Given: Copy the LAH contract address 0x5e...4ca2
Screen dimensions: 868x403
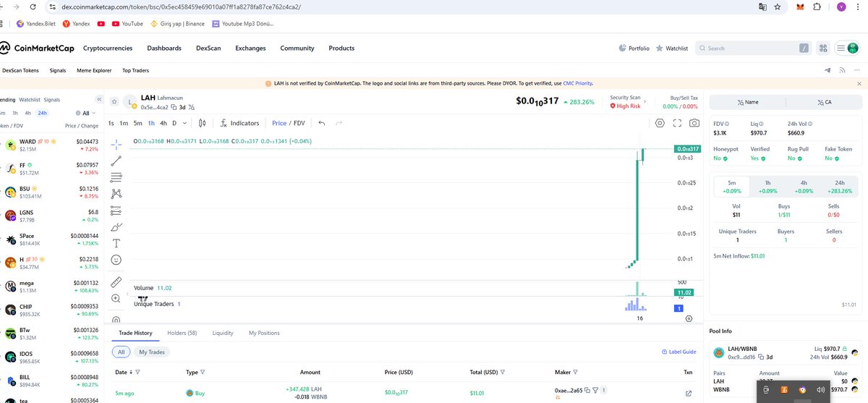Looking at the screenshot, I should pyautogui.click(x=174, y=106).
